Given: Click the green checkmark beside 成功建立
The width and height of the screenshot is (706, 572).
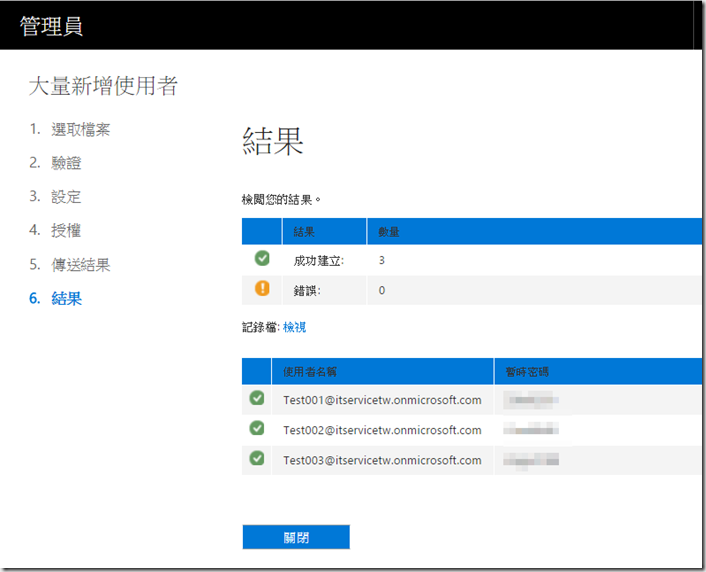Looking at the screenshot, I should (262, 259).
